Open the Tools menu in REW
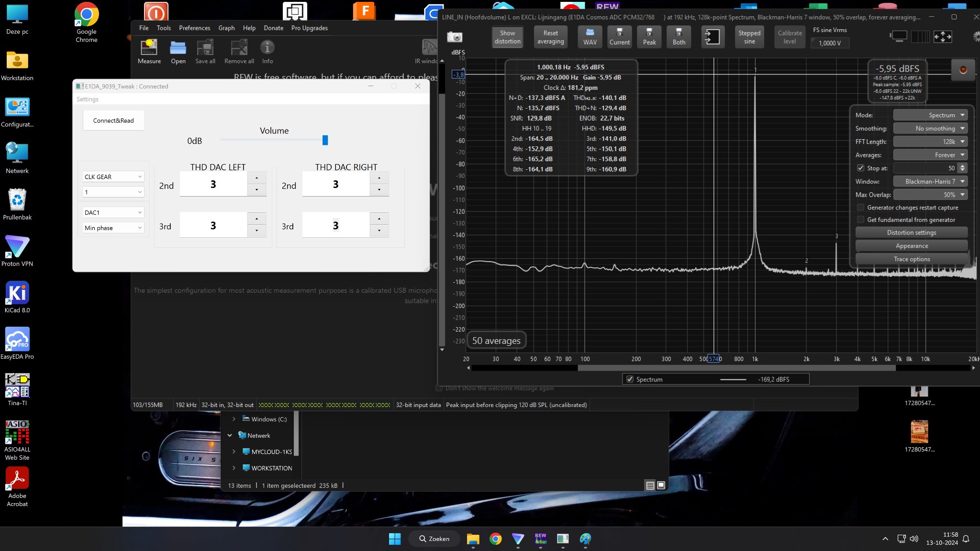This screenshot has width=980, height=551. pos(164,28)
